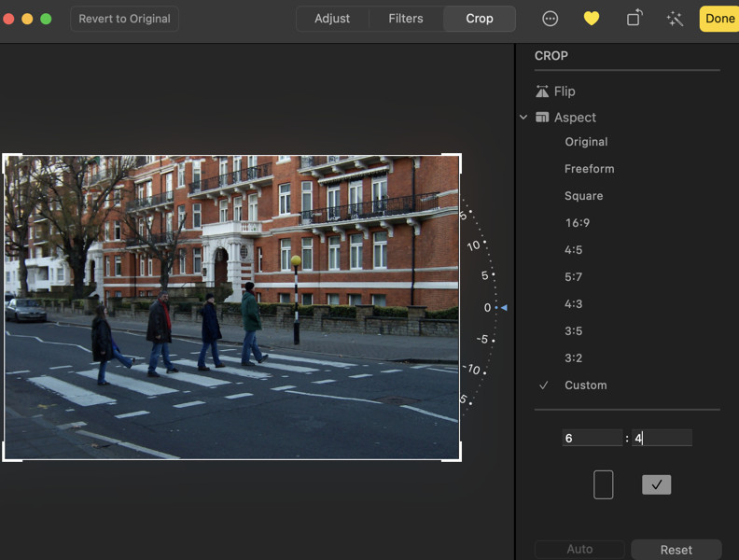Select the portrait orientation icon
Image resolution: width=739 pixels, height=560 pixels.
[x=603, y=484]
